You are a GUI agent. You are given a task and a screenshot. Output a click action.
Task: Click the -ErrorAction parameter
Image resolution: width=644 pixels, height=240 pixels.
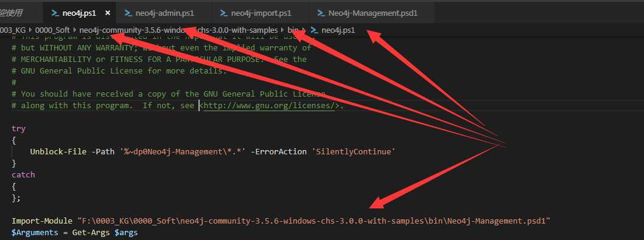pyautogui.click(x=279, y=151)
